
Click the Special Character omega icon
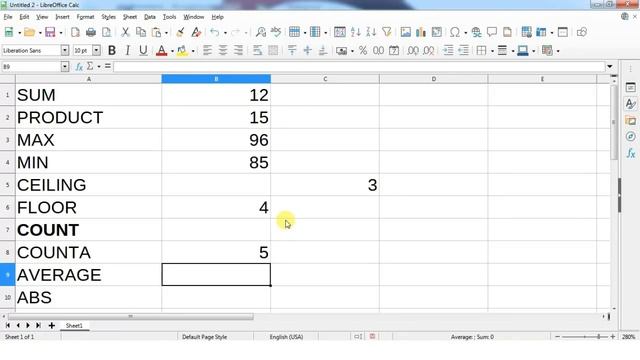pyautogui.click(x=455, y=32)
